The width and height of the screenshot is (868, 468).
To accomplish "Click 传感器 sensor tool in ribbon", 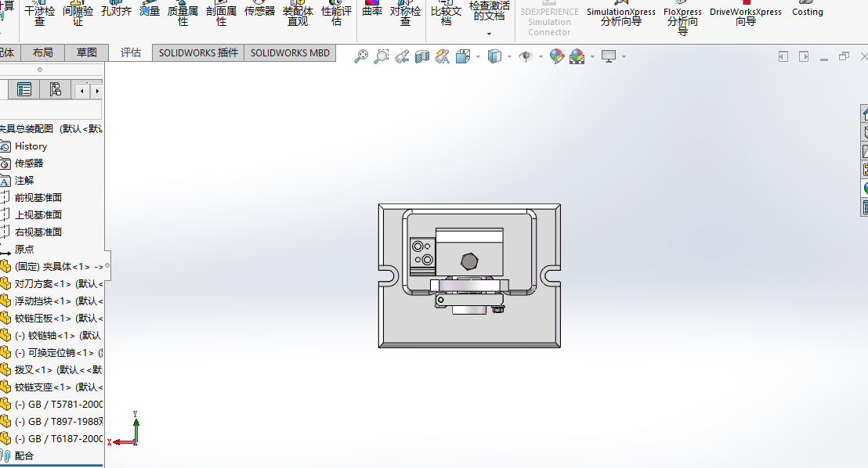I will pos(259,10).
